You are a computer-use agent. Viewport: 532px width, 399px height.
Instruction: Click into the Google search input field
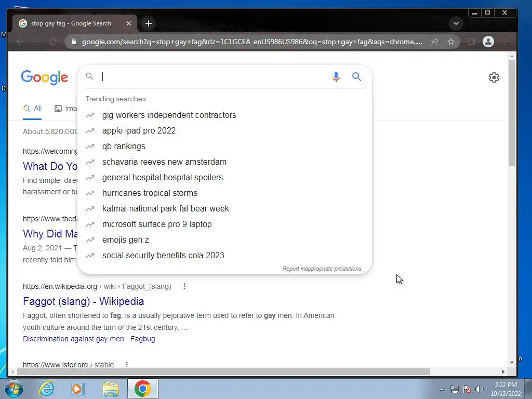tap(214, 77)
